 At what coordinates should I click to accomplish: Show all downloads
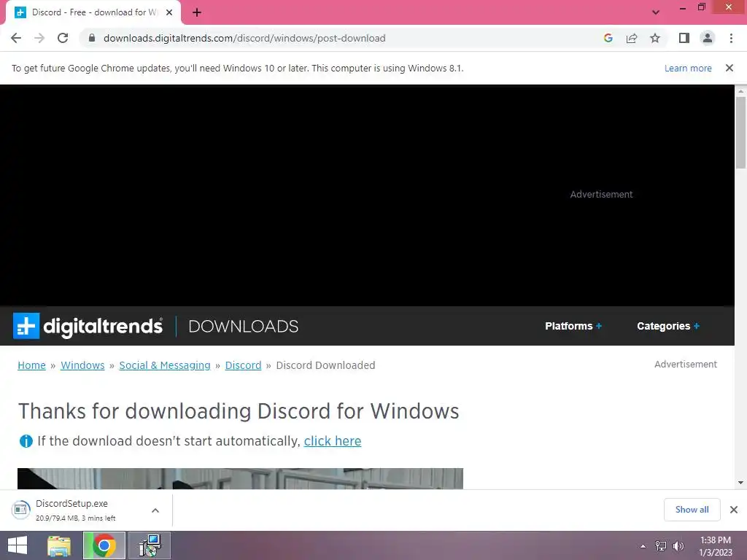click(x=692, y=510)
